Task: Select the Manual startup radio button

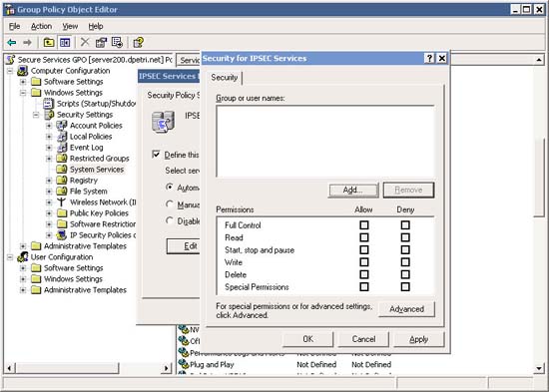Action: (x=170, y=204)
